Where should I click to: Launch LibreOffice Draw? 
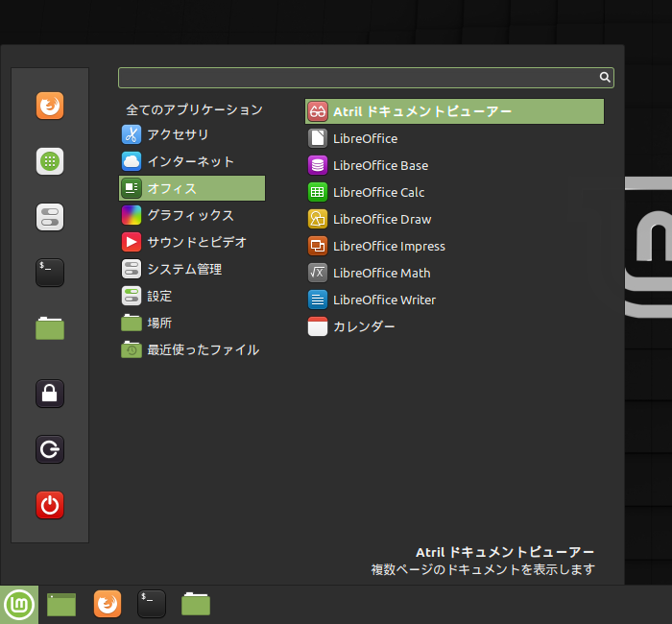click(x=454, y=220)
